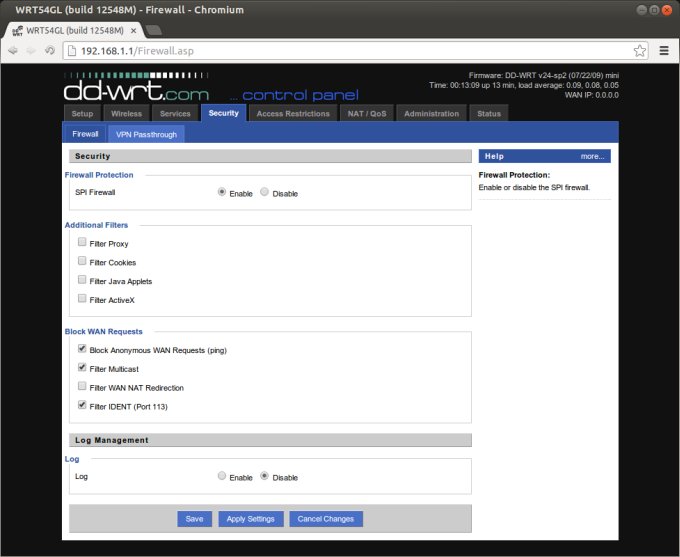The image size is (680, 557).
Task: Click the browser forward arrow
Action: click(x=31, y=51)
